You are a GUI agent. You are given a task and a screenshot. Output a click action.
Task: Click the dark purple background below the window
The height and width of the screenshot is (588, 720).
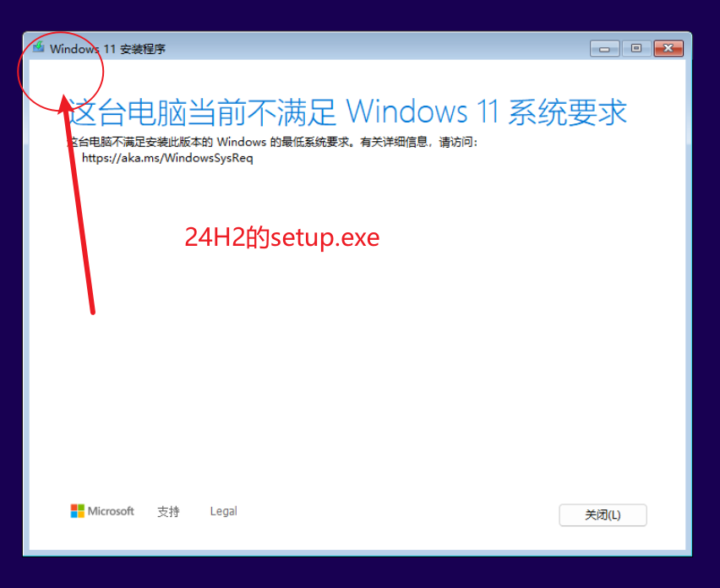tap(360, 573)
